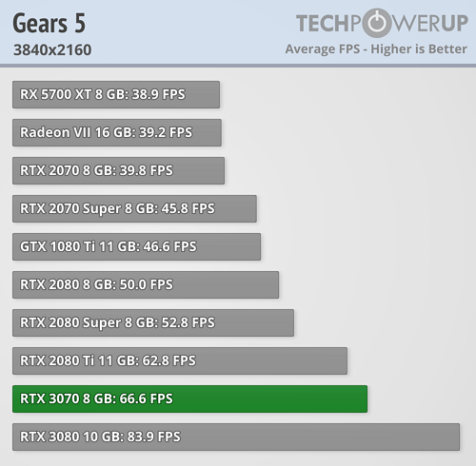Select the RTX 2080 Ti 11 GB bar
Viewport: 476px width, 466px height.
(180, 360)
